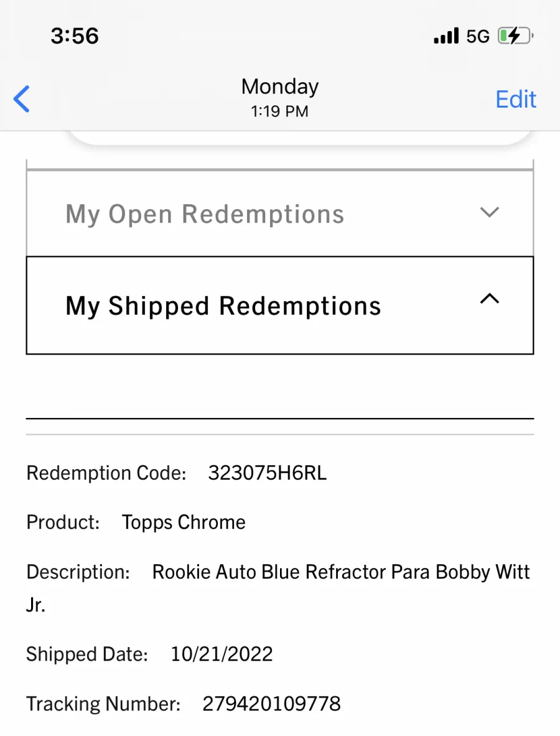Tap the 3:56 status bar clock
The width and height of the screenshot is (560, 736).
[75, 36]
